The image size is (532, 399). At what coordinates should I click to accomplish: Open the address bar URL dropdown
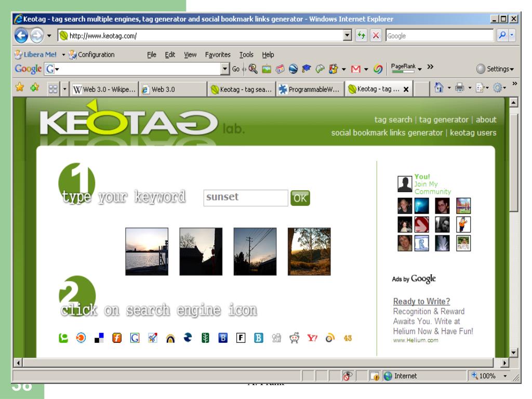[347, 35]
